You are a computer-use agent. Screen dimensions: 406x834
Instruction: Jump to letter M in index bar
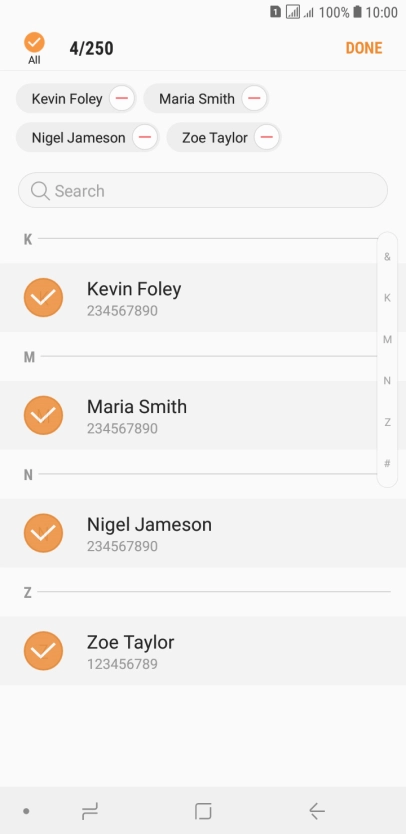pos(387,339)
